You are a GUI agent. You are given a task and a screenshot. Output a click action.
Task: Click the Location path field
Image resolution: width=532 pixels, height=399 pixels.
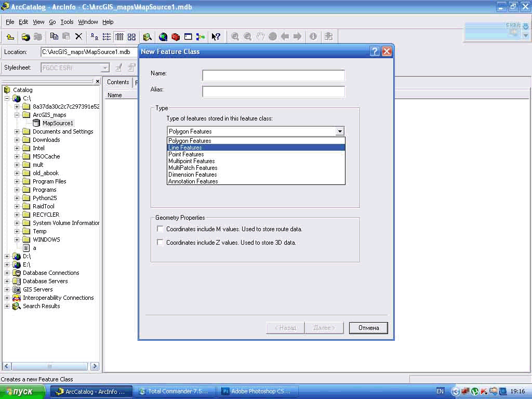(89, 52)
